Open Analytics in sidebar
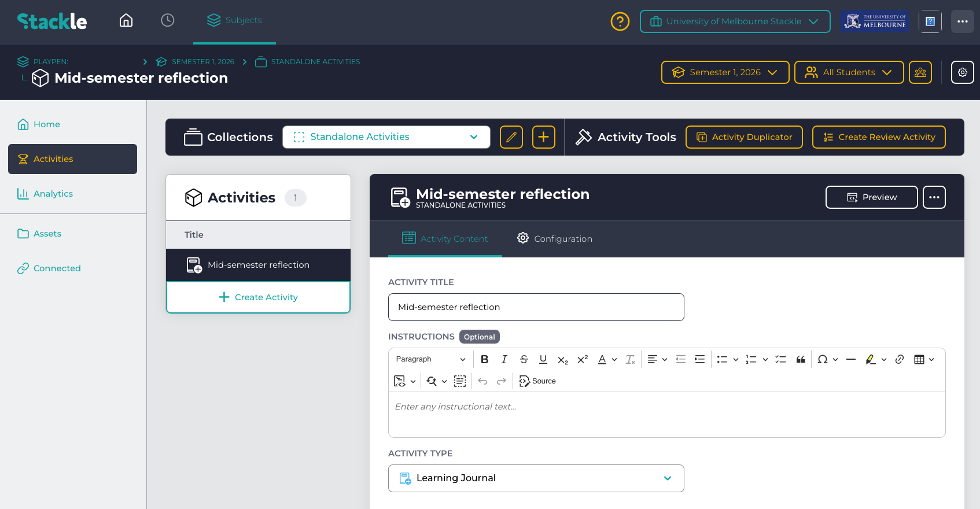Viewport: 980px width, 509px height. pos(72,194)
